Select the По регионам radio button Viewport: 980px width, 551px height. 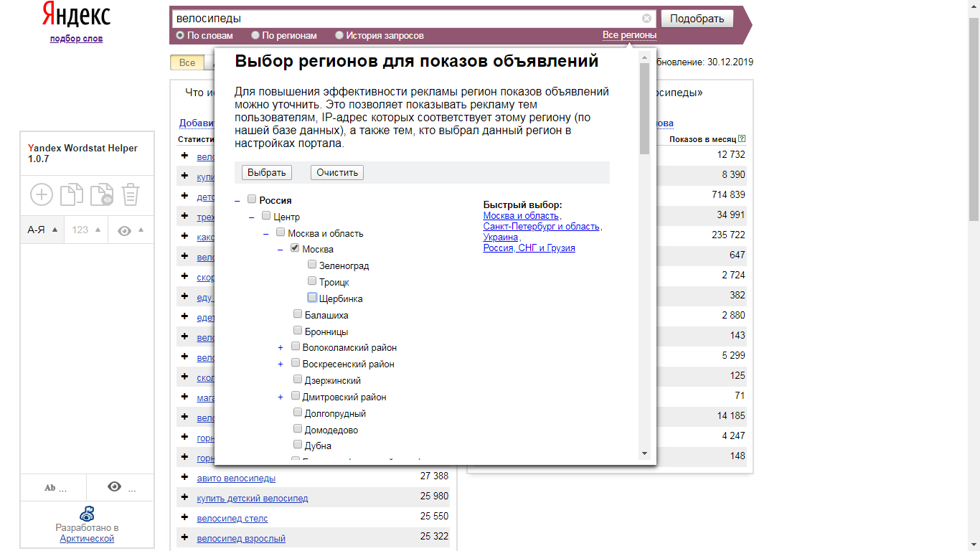click(255, 34)
